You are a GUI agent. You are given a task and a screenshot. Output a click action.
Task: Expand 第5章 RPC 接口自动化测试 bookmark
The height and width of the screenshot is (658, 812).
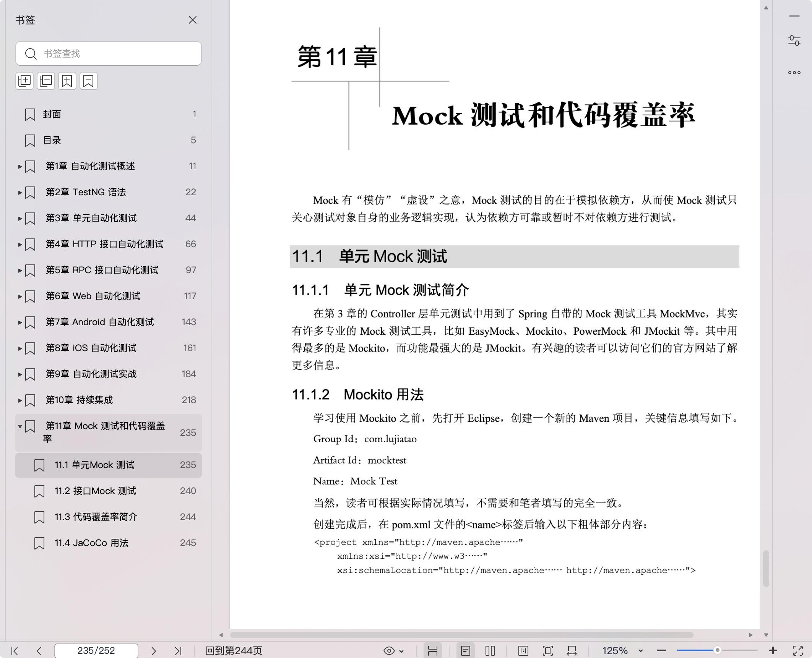coord(20,271)
